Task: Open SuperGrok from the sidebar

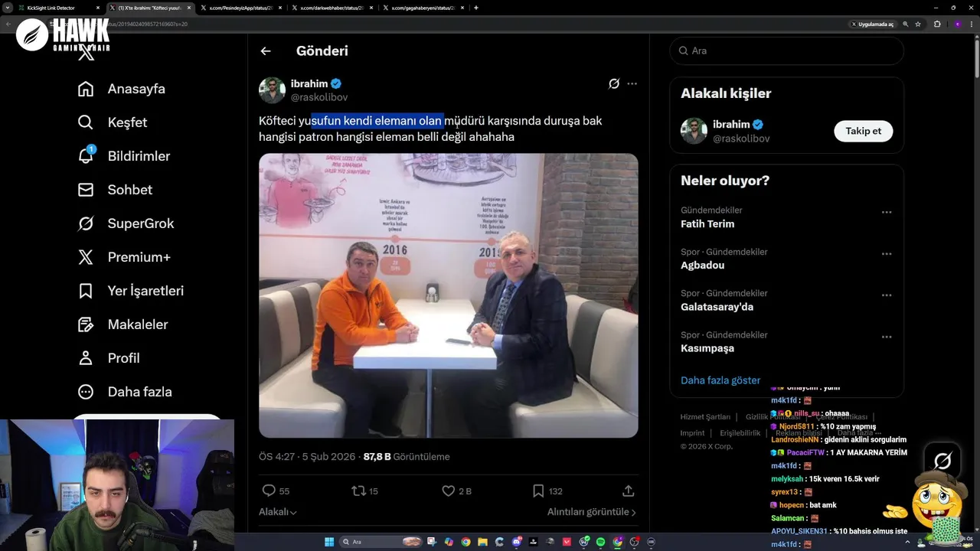Action: click(126, 223)
